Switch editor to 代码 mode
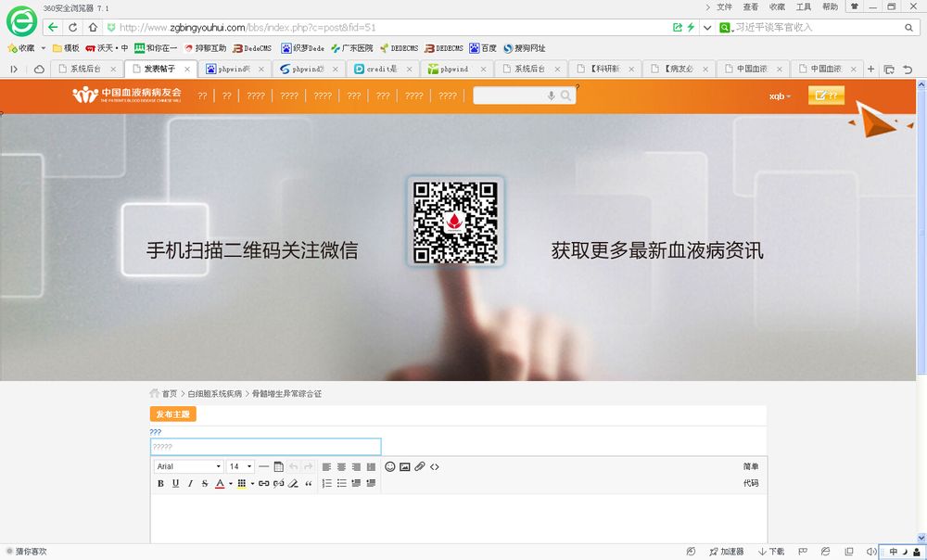This screenshot has height=560, width=927. [751, 483]
